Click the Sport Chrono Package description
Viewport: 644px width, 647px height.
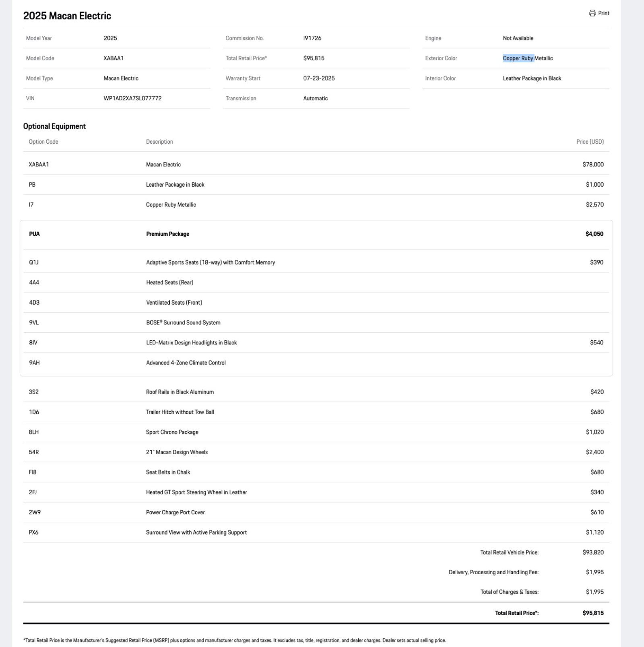(172, 432)
